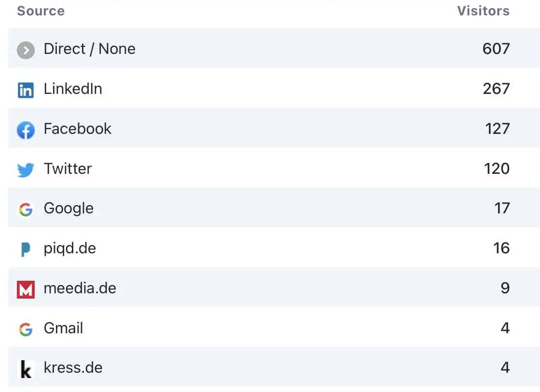Click the Gmail source label
This screenshot has height=392, width=540.
pos(63,328)
